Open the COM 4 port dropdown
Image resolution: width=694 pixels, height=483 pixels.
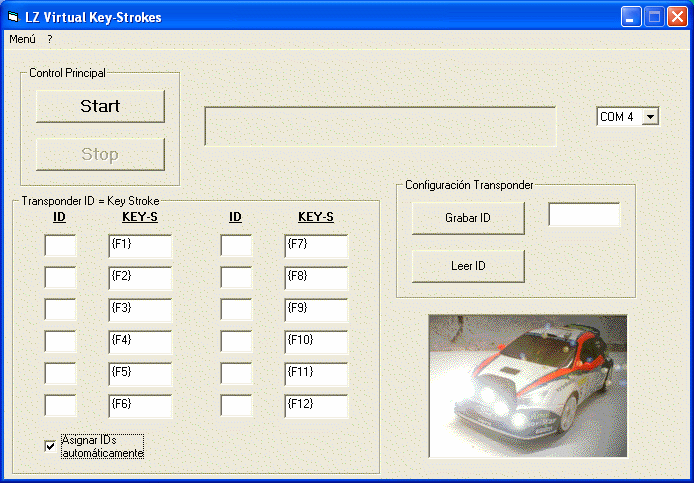[650, 117]
